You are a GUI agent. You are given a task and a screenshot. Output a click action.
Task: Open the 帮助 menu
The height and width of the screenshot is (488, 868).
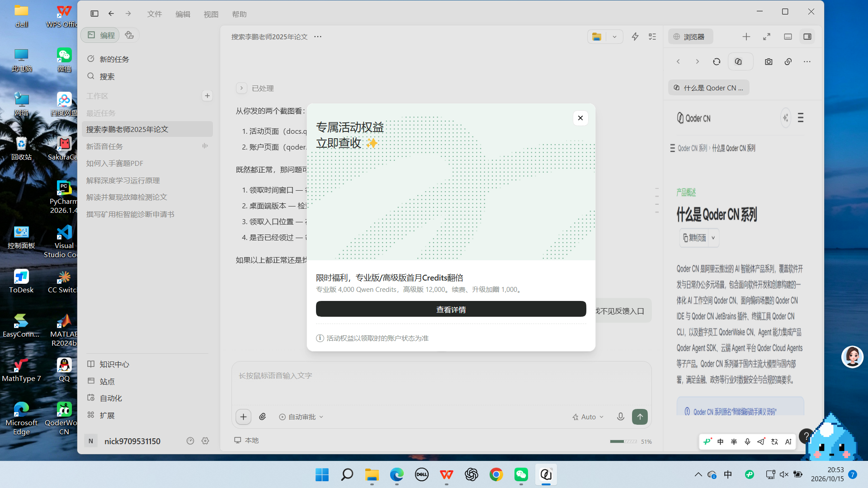point(239,14)
